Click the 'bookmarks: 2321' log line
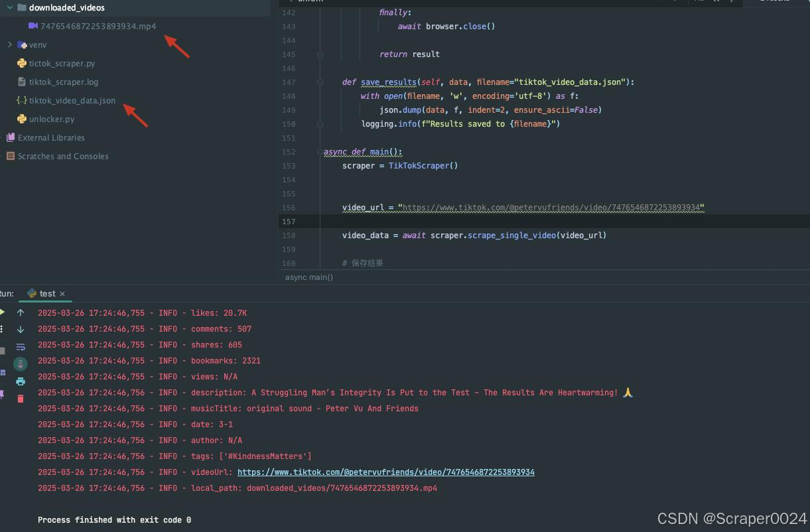810x532 pixels. (149, 361)
